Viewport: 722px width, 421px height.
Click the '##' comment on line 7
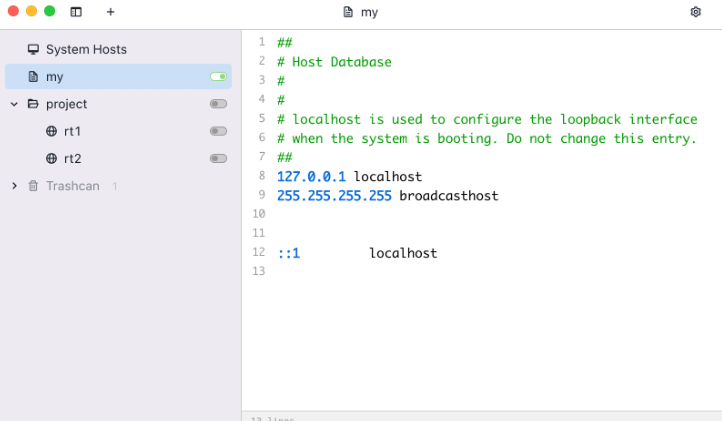click(285, 158)
